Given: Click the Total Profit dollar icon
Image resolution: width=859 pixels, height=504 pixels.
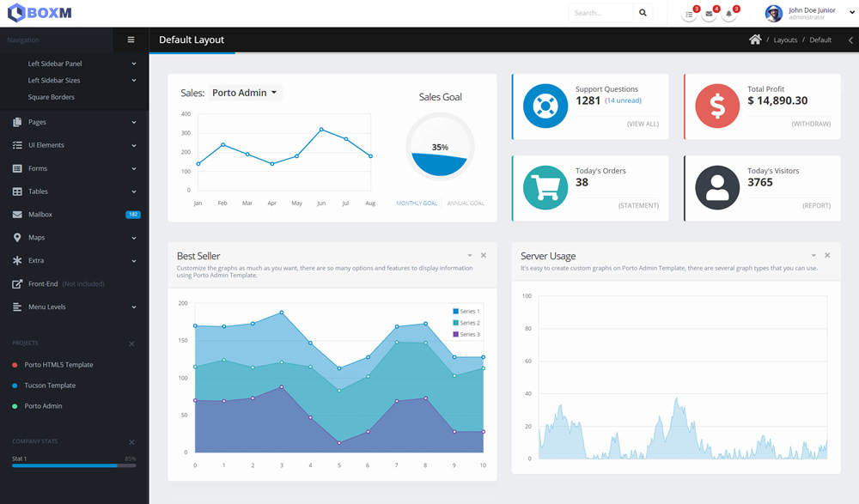Looking at the screenshot, I should click(717, 106).
